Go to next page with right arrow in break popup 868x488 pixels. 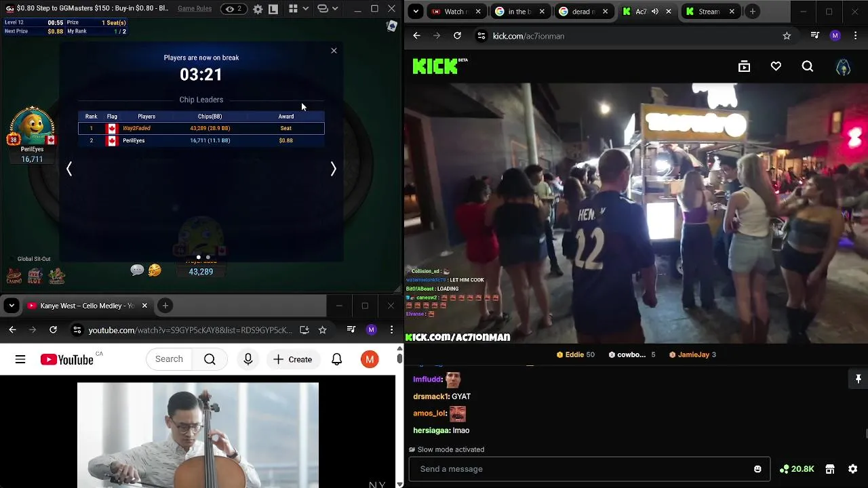pos(333,169)
